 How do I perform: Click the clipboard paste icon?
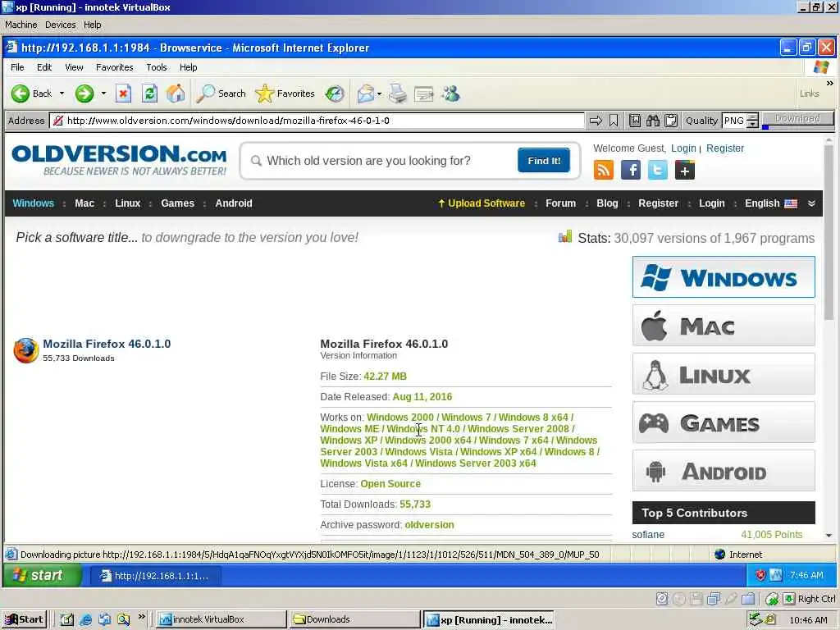tap(671, 121)
